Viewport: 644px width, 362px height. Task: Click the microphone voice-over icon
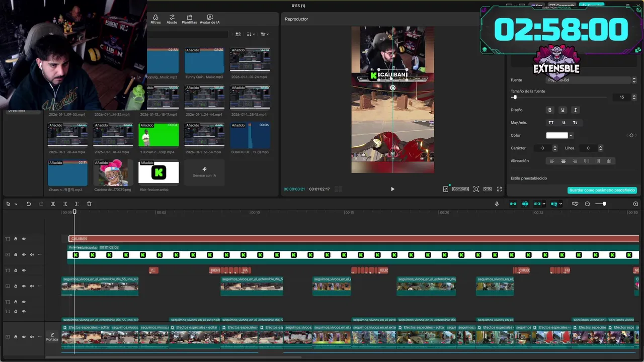[497, 204]
